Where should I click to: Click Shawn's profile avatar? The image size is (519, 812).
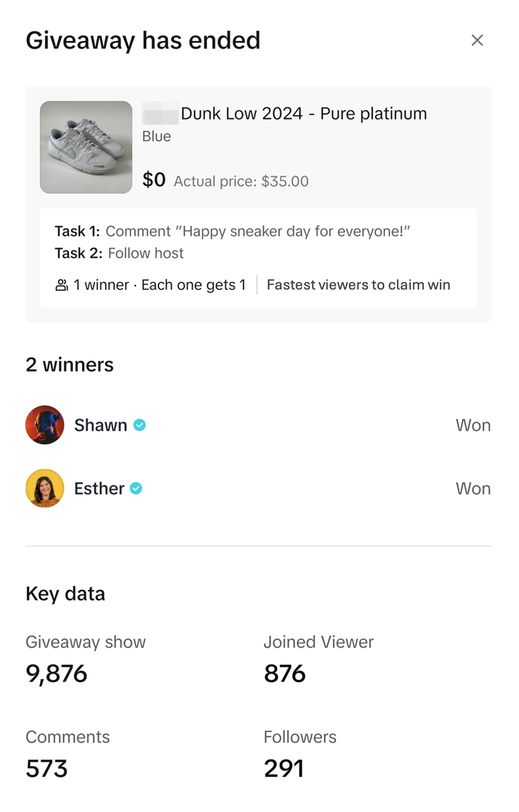coord(45,425)
